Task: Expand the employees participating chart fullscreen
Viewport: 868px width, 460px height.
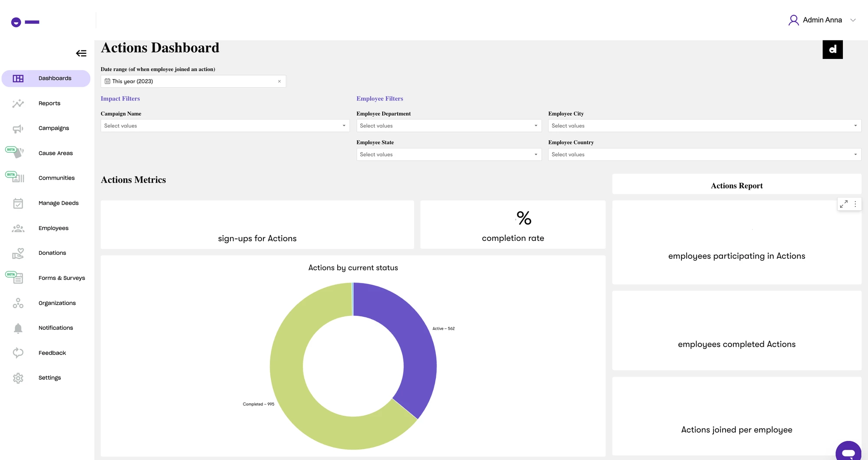Action: [x=844, y=204]
